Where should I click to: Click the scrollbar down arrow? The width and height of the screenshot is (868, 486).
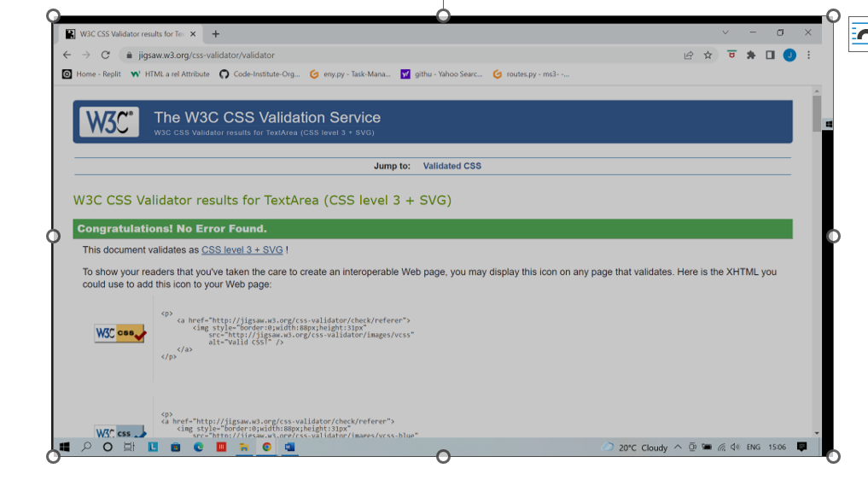[x=817, y=433]
